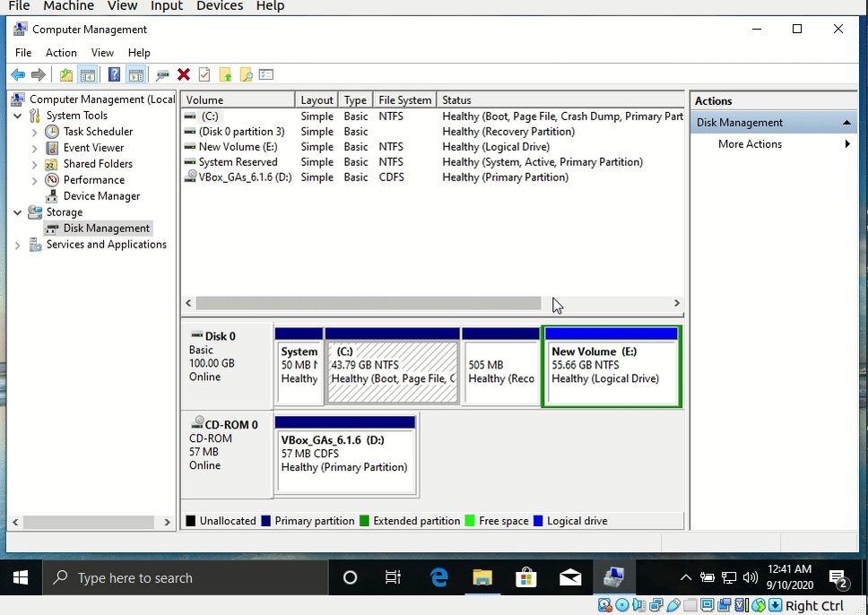Sort by the Type column header
This screenshot has height=615, width=868.
pyautogui.click(x=355, y=100)
